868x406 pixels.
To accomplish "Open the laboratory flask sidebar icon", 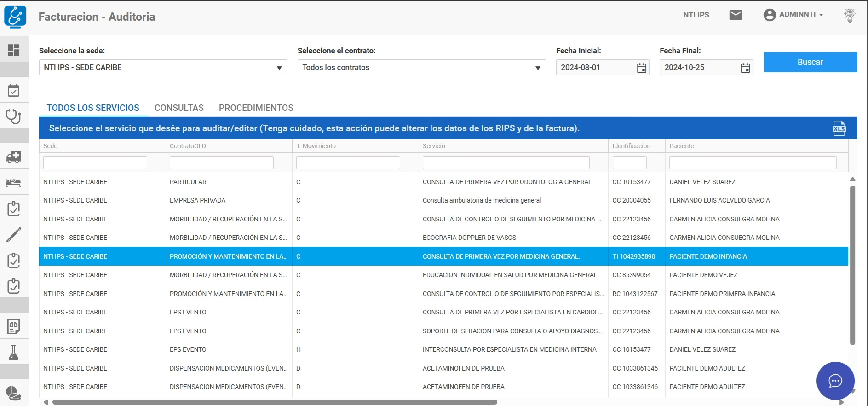I will click(x=14, y=353).
